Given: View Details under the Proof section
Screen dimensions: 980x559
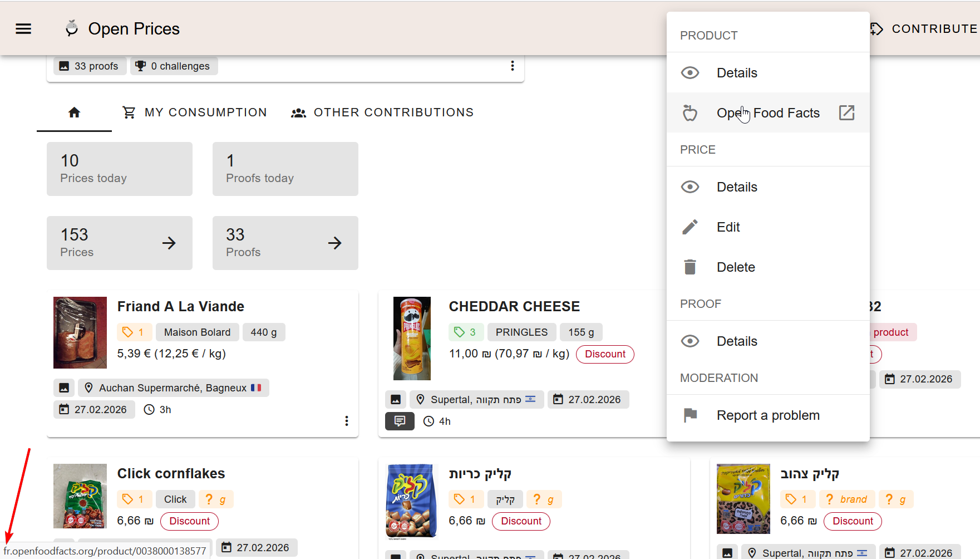Looking at the screenshot, I should click(x=736, y=341).
